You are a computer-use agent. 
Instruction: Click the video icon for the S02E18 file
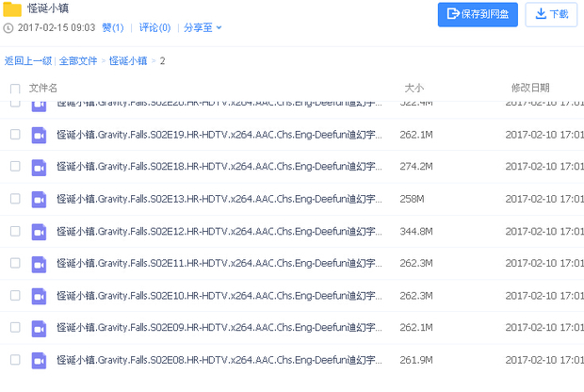pyautogui.click(x=39, y=168)
